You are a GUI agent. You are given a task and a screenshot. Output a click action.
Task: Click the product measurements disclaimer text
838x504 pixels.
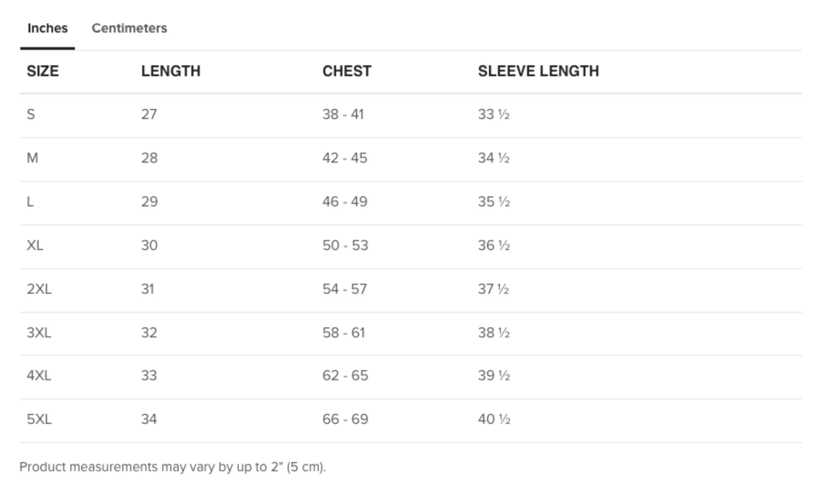click(x=172, y=467)
